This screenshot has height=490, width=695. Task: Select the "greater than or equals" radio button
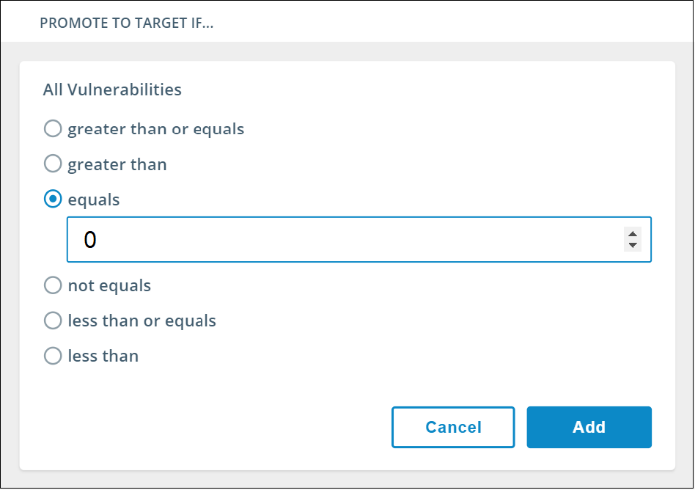pyautogui.click(x=53, y=129)
